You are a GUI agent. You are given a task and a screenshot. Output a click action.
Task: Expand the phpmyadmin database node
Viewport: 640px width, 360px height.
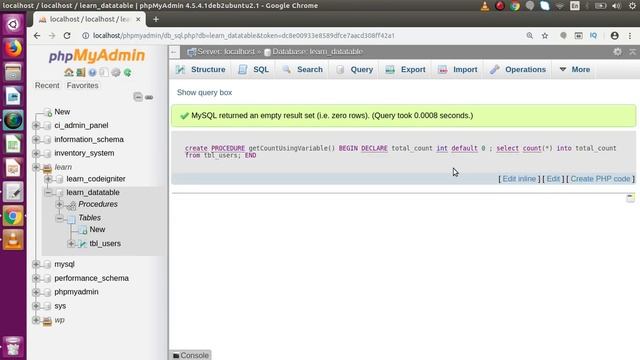[x=36, y=292]
